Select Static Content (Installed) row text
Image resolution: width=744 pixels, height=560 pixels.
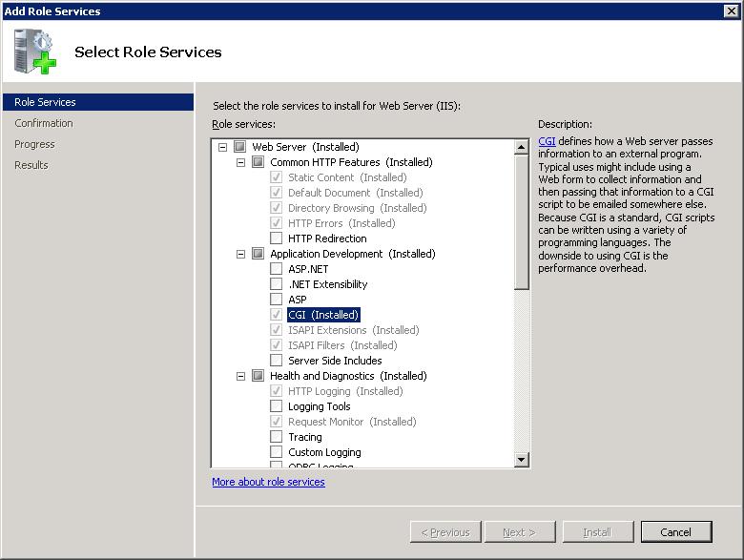tap(347, 177)
